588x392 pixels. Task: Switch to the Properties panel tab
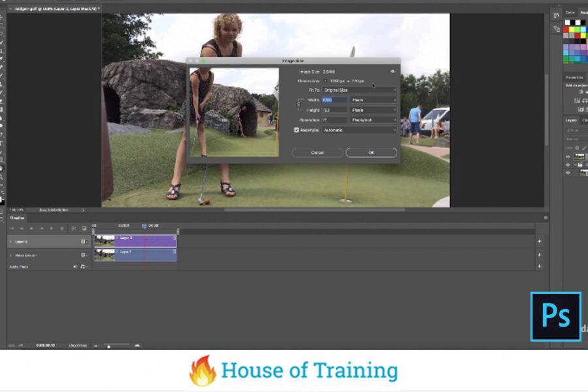(574, 77)
